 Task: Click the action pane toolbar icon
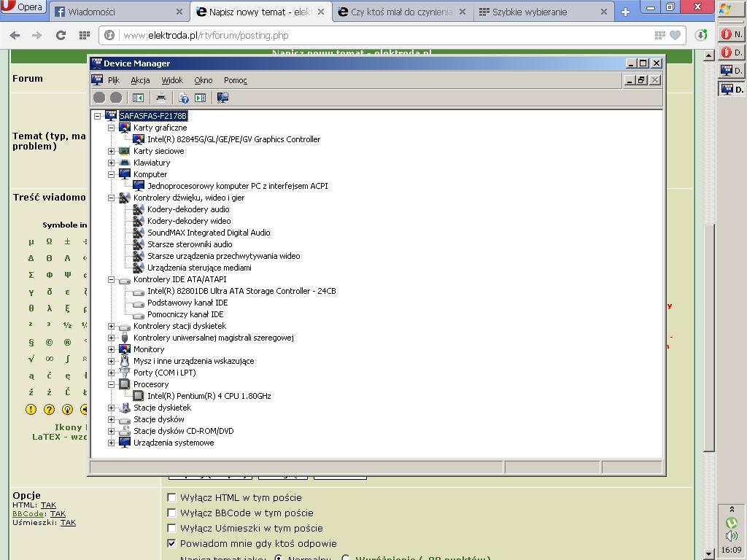point(201,98)
